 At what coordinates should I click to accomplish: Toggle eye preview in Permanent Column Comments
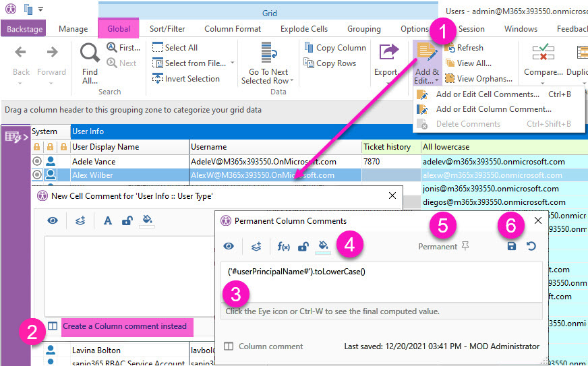229,247
